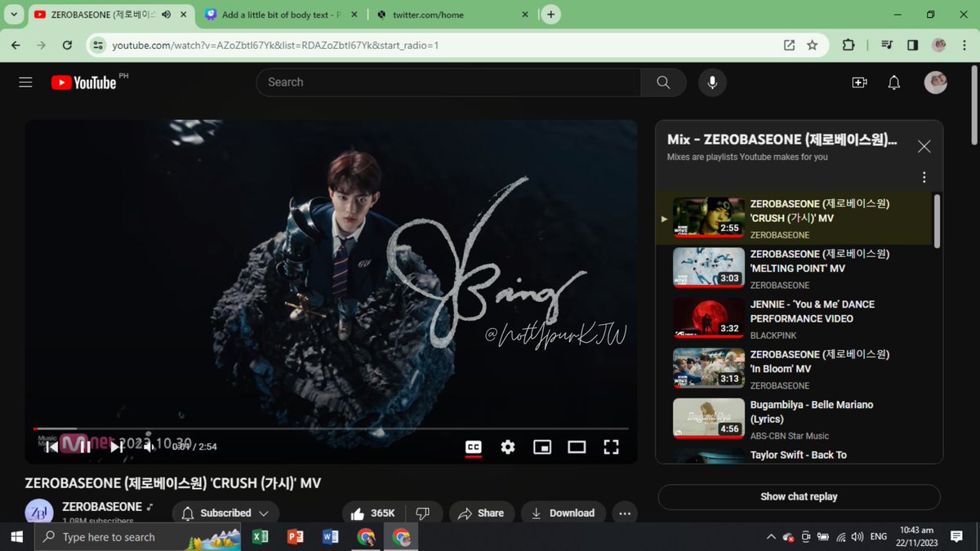Image resolution: width=980 pixels, height=551 pixels.
Task: Open the ZEROBASEONE channel name link
Action: point(102,507)
